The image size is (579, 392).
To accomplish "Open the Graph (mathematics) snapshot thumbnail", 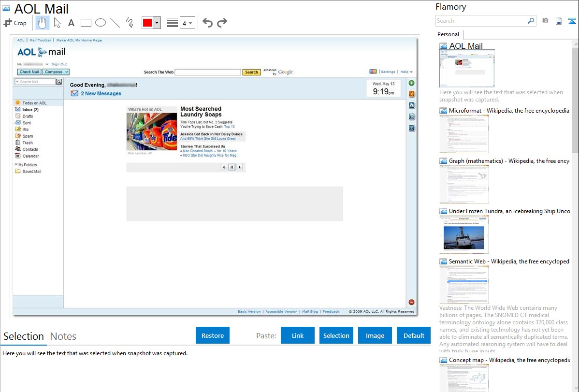I will point(464,184).
